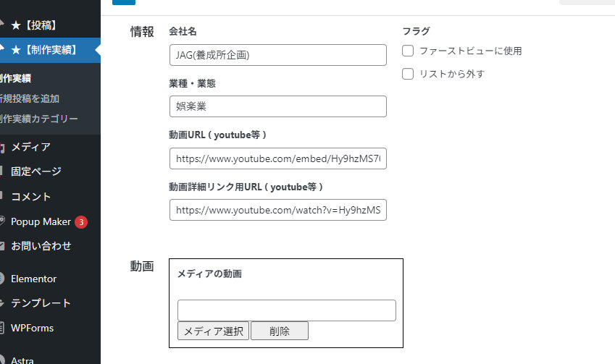This screenshot has width=615, height=364.
Task: Click the Popup Maker notification badge
Action: 81,222
